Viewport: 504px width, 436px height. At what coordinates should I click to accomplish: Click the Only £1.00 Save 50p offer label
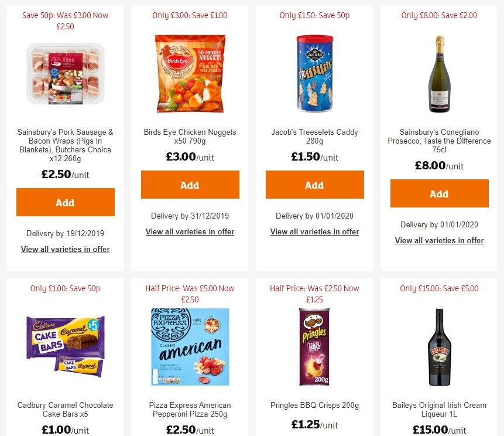click(x=65, y=288)
